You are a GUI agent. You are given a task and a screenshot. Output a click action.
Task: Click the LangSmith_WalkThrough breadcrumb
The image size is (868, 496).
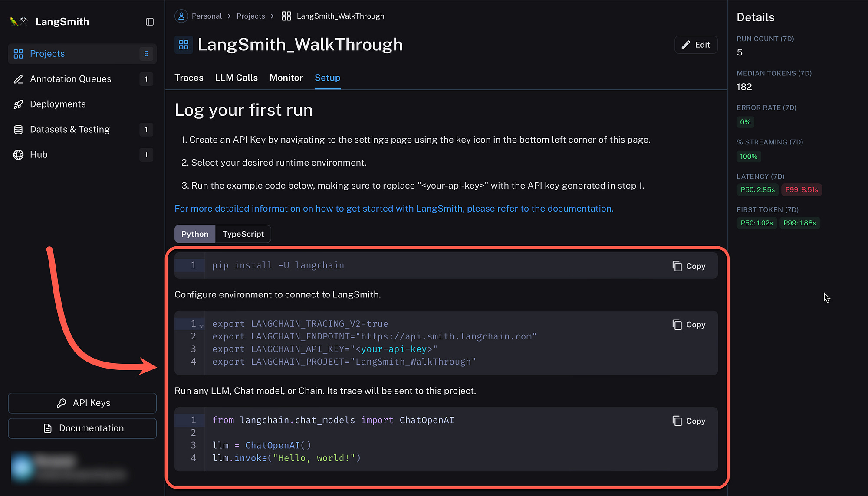coord(340,16)
